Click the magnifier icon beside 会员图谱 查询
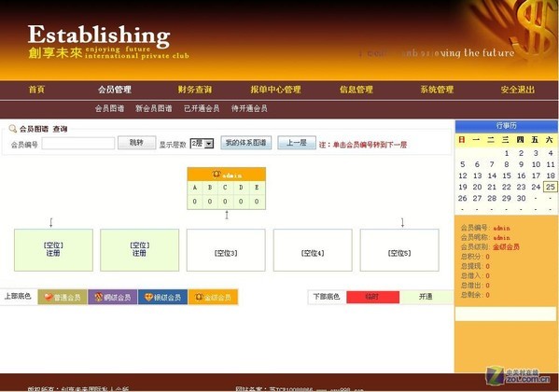Image resolution: width=559 pixels, height=392 pixels. [x=13, y=129]
